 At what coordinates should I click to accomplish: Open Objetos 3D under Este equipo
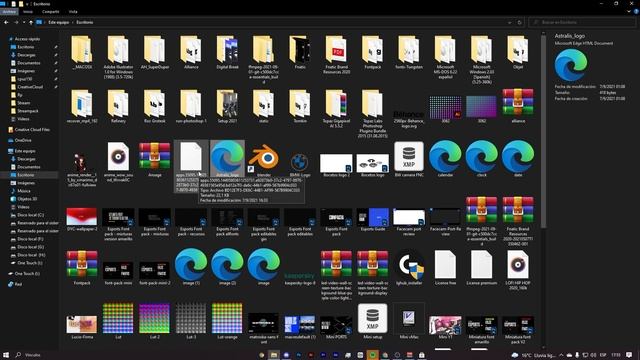[x=27, y=199]
